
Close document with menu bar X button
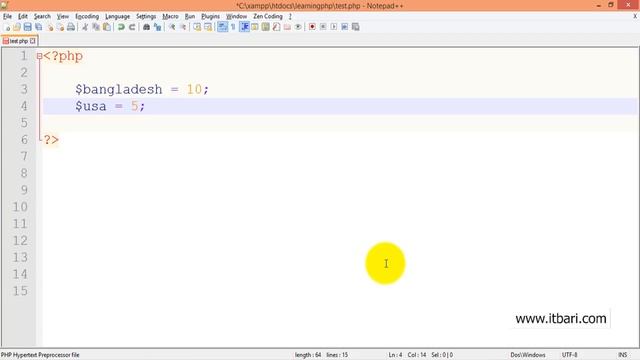click(635, 16)
